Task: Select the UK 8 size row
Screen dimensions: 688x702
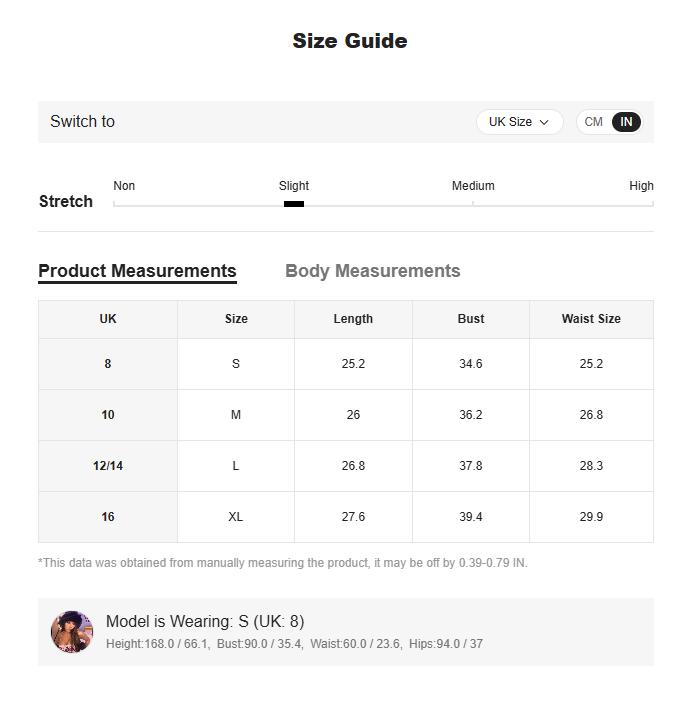Action: [346, 364]
